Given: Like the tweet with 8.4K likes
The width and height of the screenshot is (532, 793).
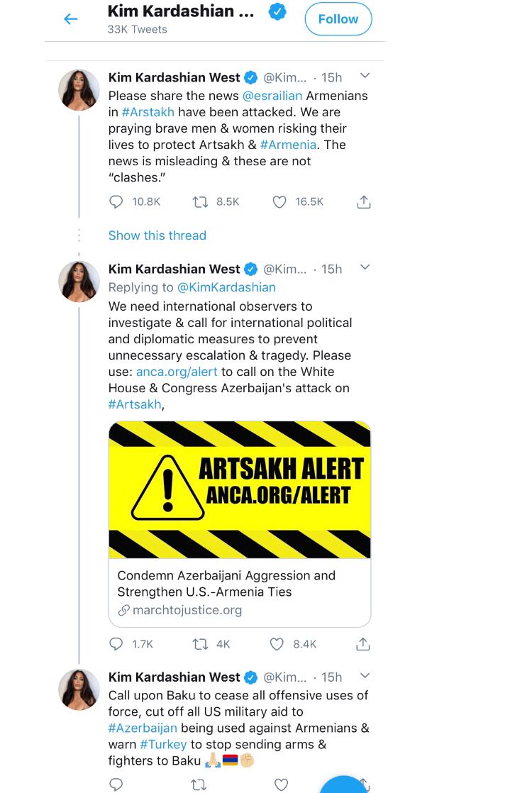Looking at the screenshot, I should click(277, 644).
